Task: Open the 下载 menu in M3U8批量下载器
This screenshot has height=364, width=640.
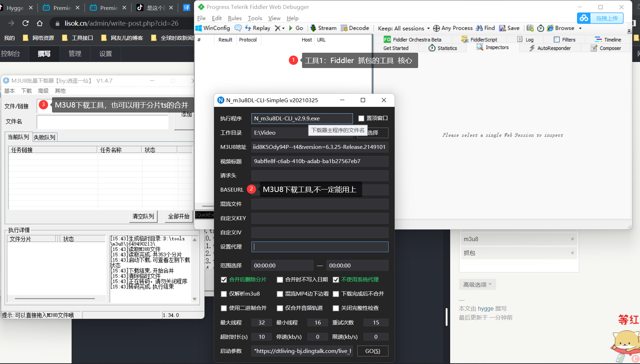Action: [26, 91]
